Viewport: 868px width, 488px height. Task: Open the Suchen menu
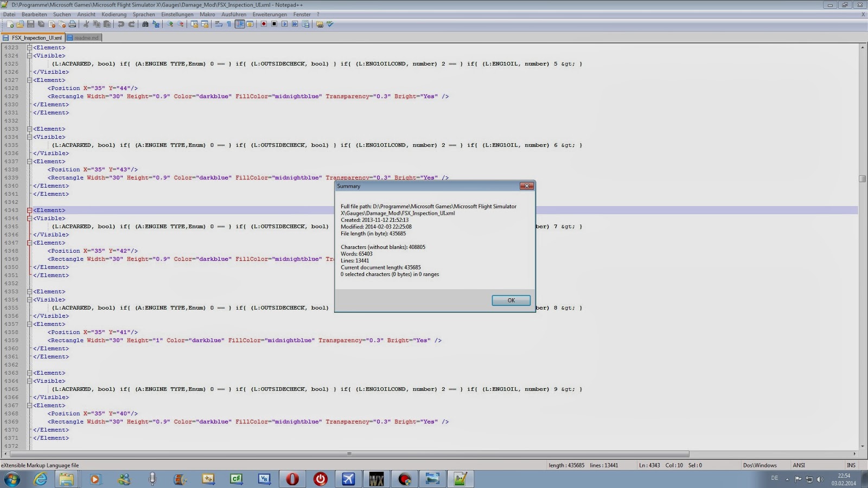click(62, 15)
